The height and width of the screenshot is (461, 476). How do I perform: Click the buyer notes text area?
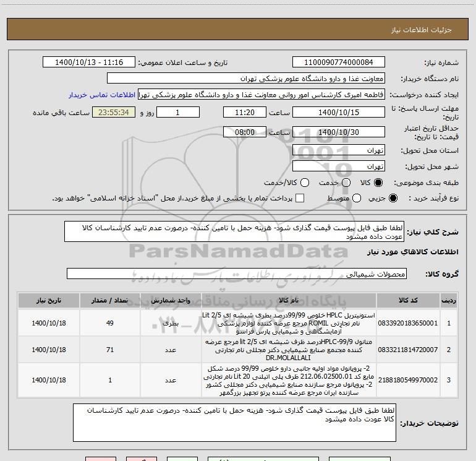click(234, 423)
